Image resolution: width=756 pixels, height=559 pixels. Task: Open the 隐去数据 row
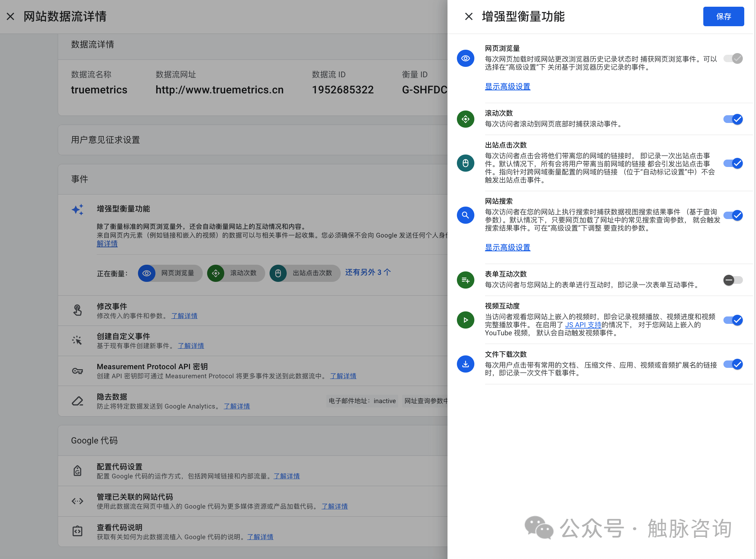tap(253, 401)
